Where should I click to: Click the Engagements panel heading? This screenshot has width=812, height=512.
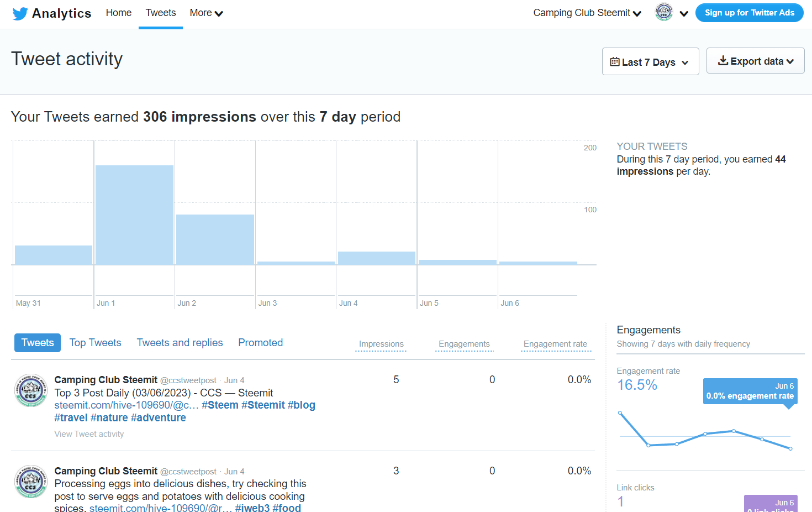point(648,330)
